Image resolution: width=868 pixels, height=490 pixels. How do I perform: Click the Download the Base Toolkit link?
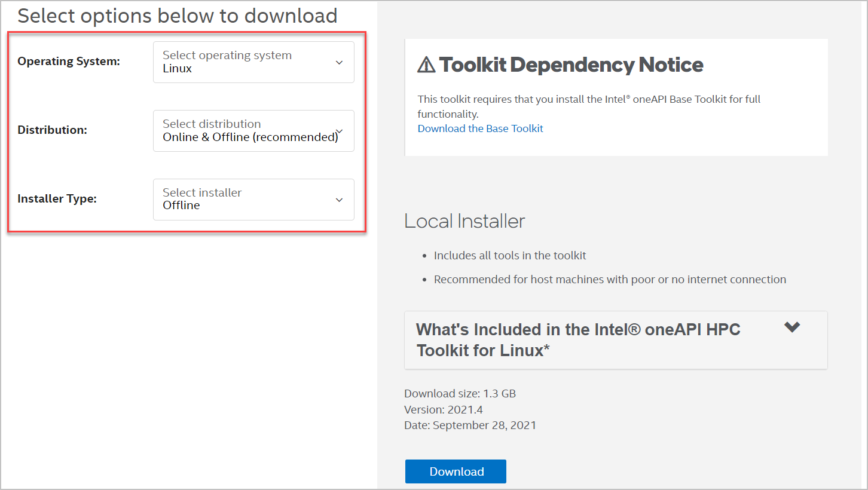point(480,128)
